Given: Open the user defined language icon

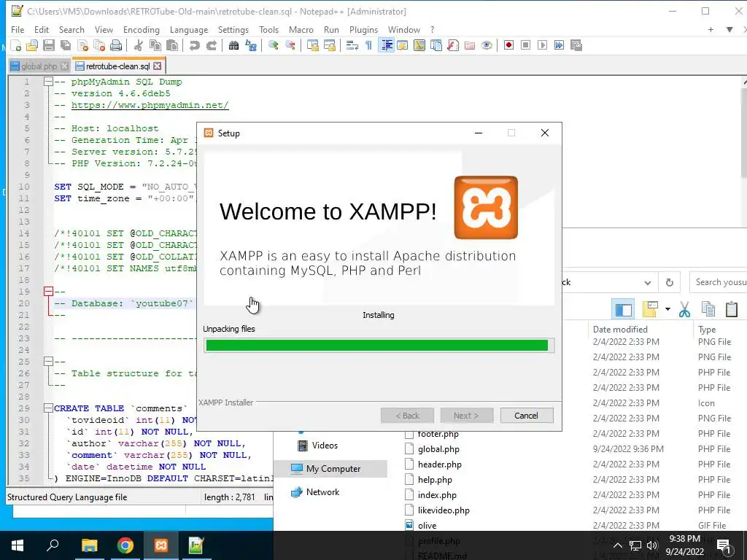Looking at the screenshot, I should [403, 45].
